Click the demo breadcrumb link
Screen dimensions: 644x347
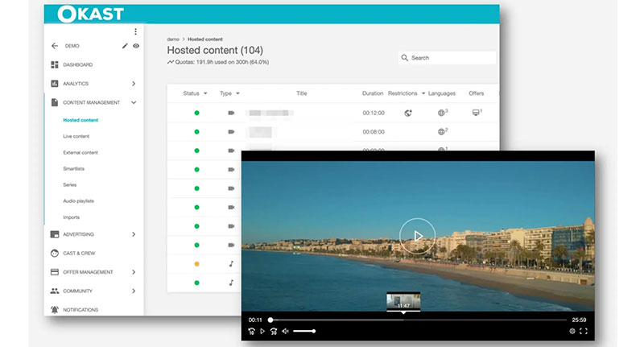click(x=173, y=39)
